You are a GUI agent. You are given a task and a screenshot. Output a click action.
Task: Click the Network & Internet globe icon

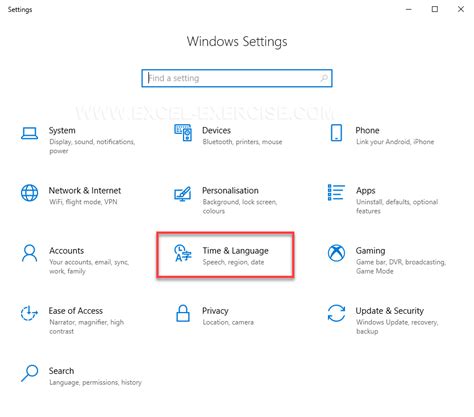coord(29,193)
